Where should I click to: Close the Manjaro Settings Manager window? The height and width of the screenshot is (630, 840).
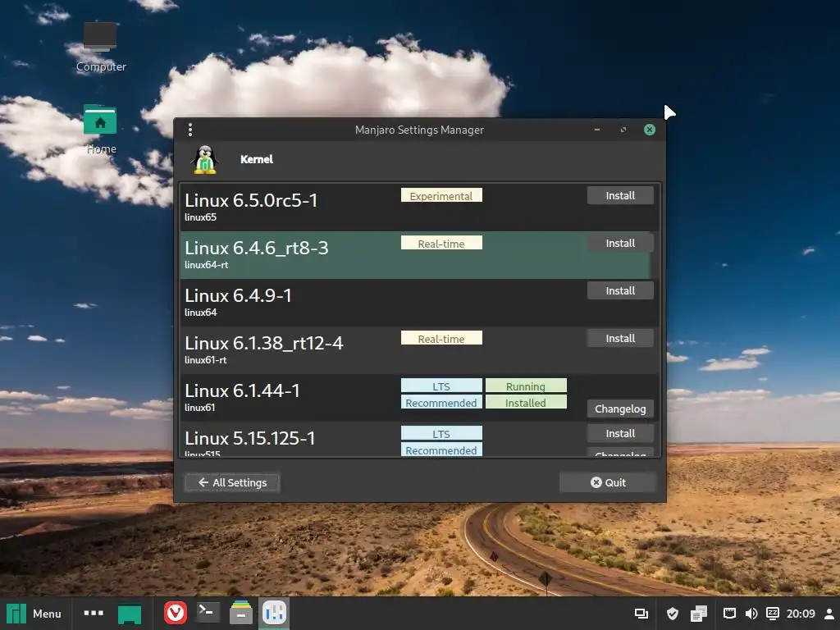pos(650,130)
